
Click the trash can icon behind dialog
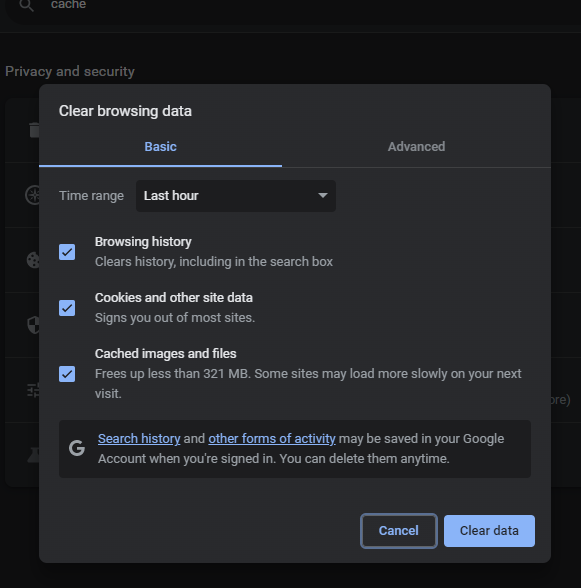[x=34, y=130]
